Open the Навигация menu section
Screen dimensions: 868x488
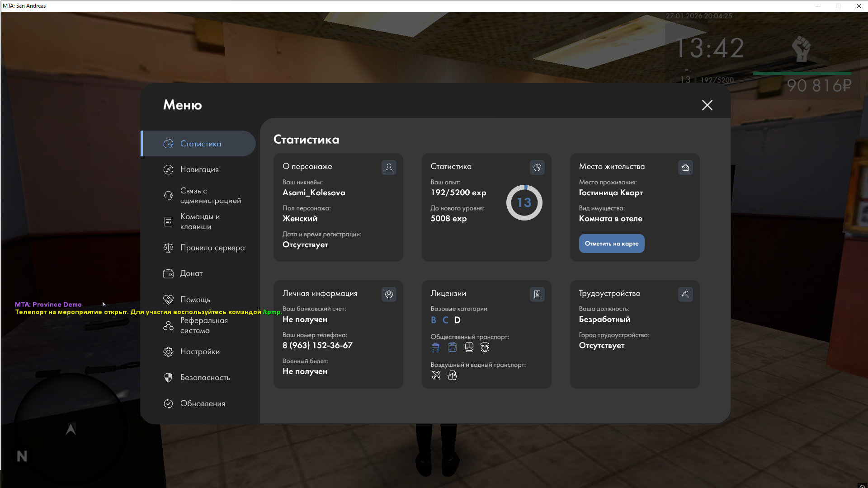point(199,169)
